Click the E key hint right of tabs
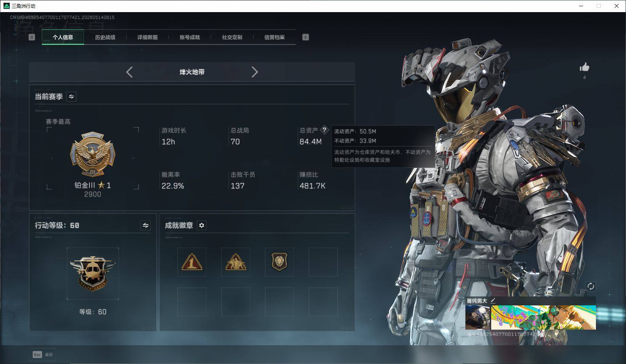 tap(306, 37)
